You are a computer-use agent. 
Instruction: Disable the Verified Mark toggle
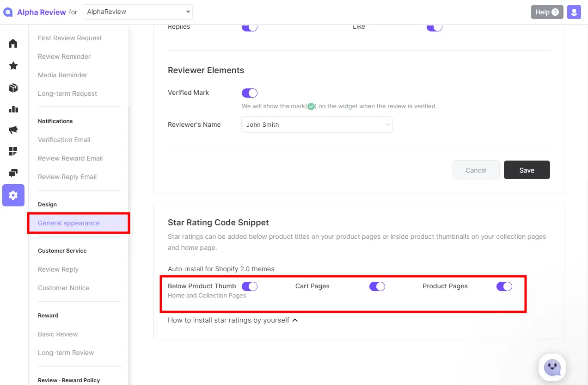250,93
